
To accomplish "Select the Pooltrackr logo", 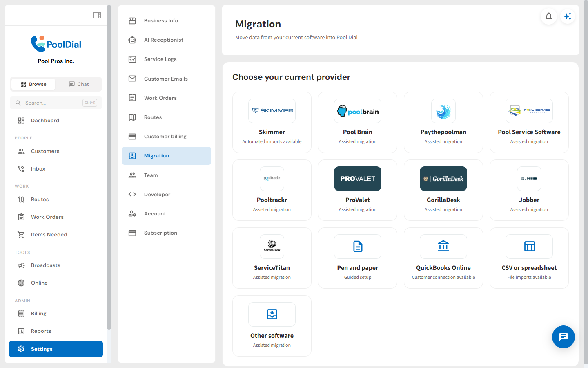I will click(272, 179).
